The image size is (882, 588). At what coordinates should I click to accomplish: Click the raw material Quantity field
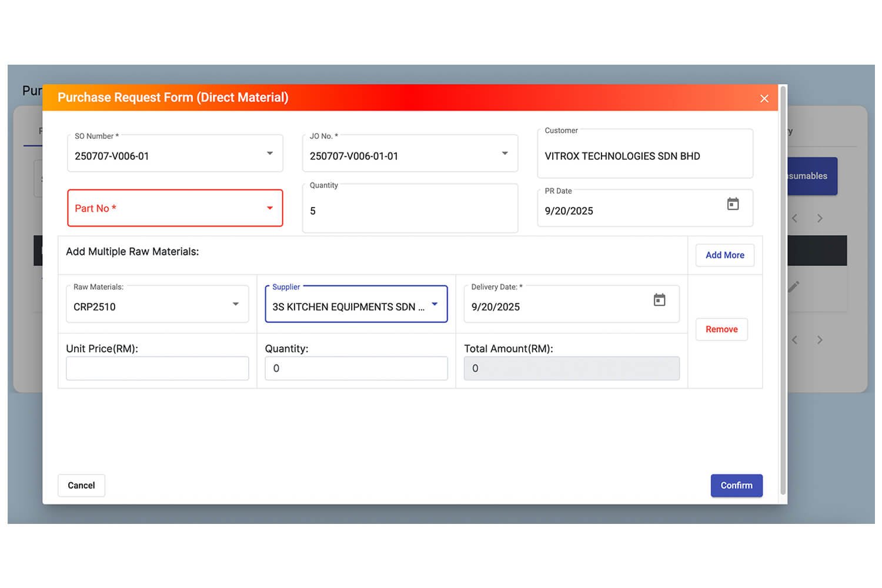click(356, 369)
